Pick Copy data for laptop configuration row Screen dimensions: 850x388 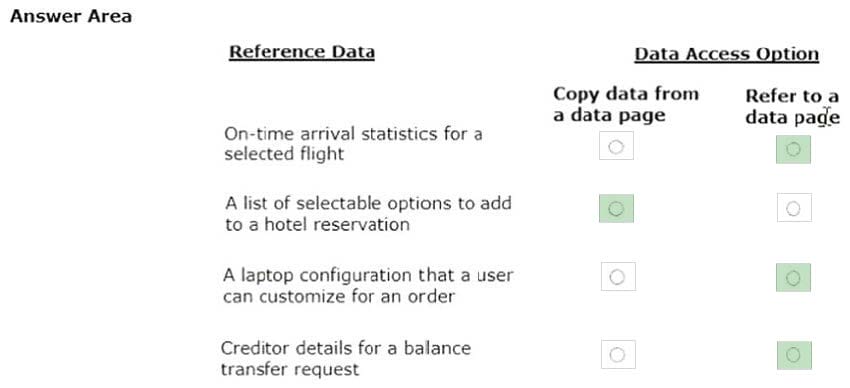pyautogui.click(x=617, y=276)
